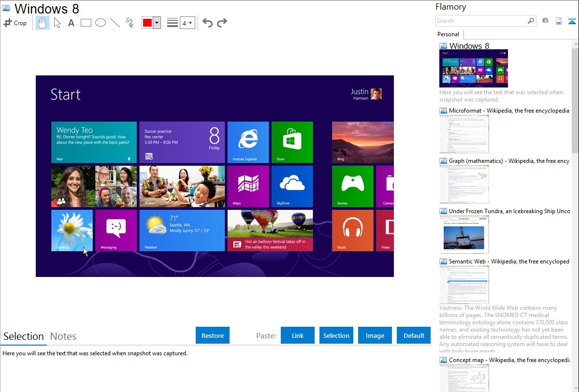Screen dimensions: 579x392
Task: Click 'Microformat - Wikipedia' snapshot title
Action: (x=509, y=111)
